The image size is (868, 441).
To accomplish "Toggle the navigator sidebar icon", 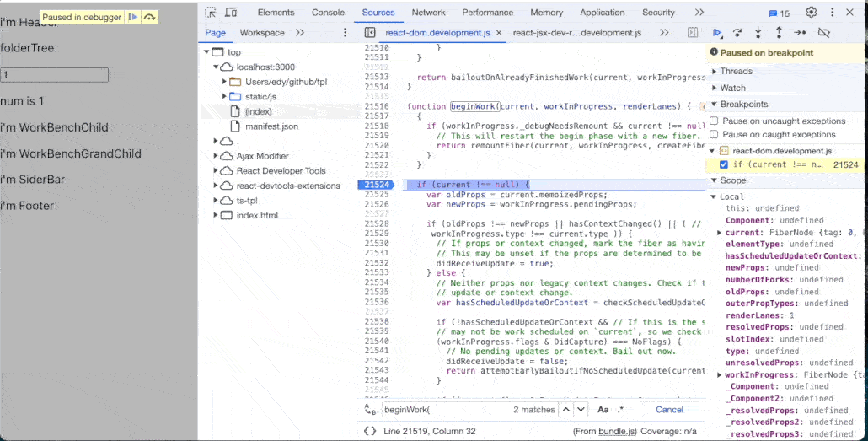I will coord(370,33).
